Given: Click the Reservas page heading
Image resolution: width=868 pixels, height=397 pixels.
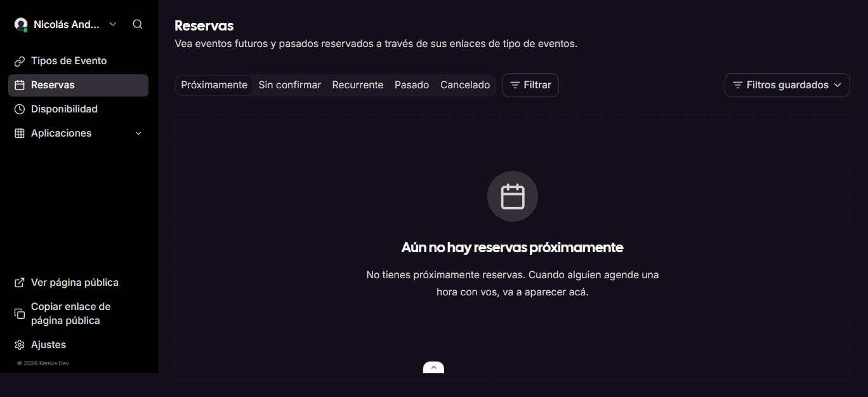Looking at the screenshot, I should [204, 26].
